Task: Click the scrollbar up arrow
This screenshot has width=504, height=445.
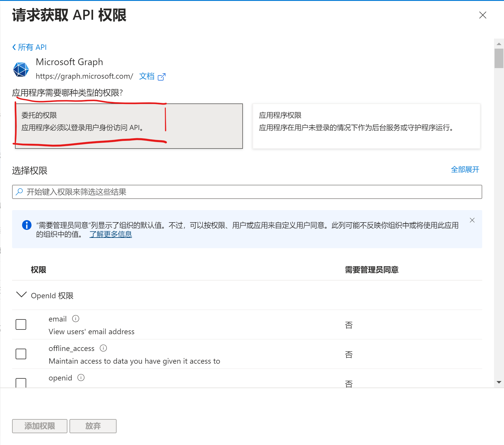Action: tap(499, 44)
